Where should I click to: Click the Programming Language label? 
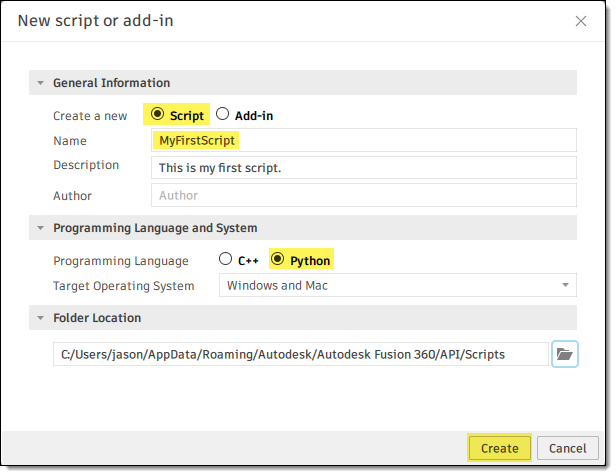point(120,261)
